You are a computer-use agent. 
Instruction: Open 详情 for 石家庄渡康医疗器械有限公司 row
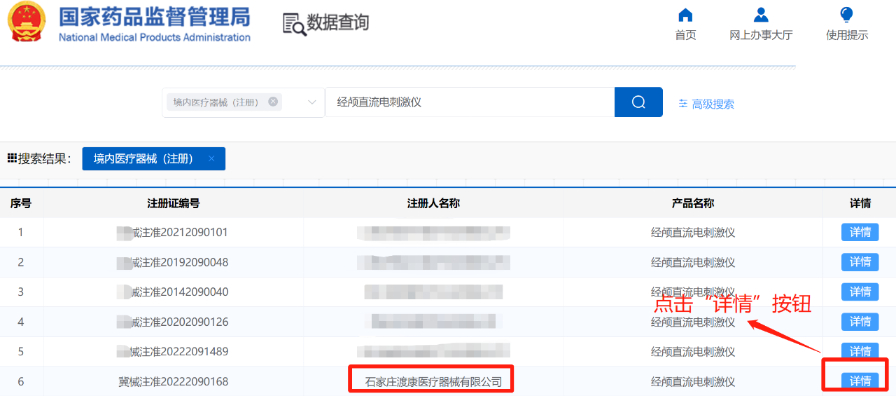pos(859,381)
